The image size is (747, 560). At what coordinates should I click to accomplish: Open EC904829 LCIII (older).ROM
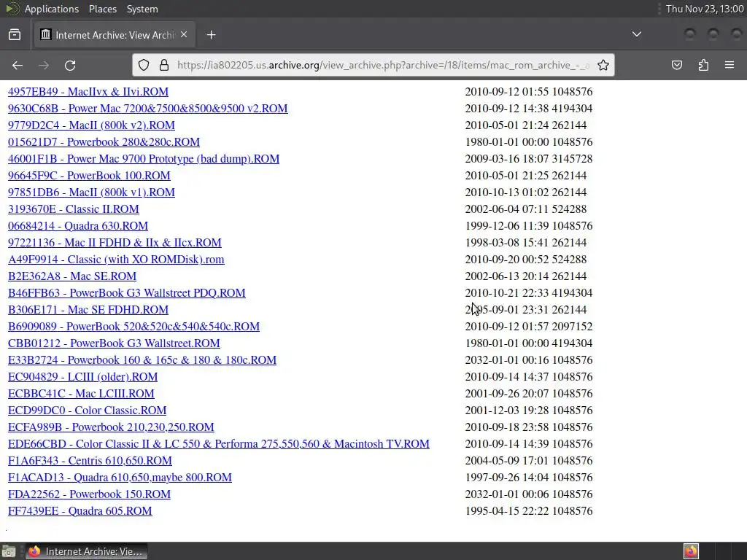pos(83,377)
